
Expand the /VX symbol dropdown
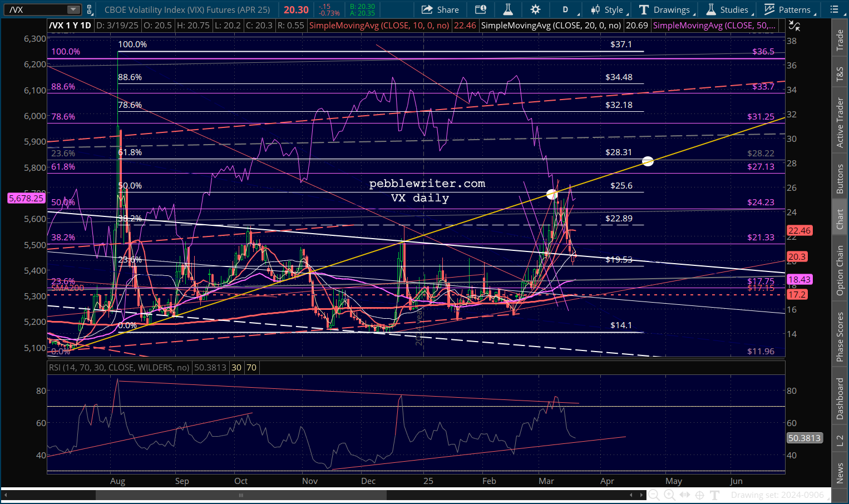[x=73, y=9]
